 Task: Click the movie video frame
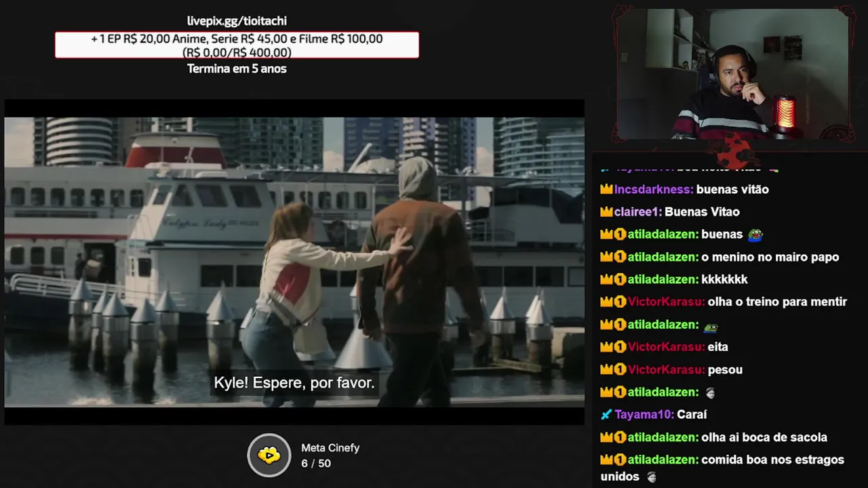294,262
